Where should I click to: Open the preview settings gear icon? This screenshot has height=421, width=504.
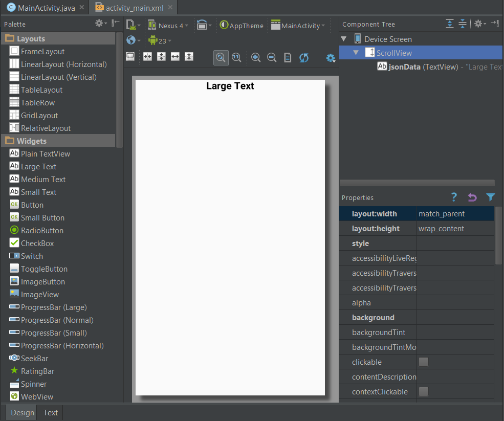click(x=330, y=57)
